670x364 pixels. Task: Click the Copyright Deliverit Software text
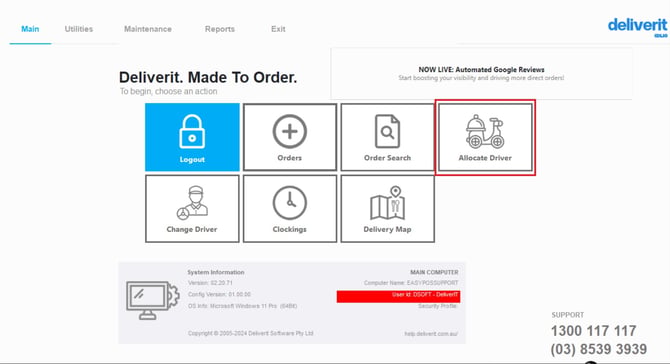tap(250, 333)
